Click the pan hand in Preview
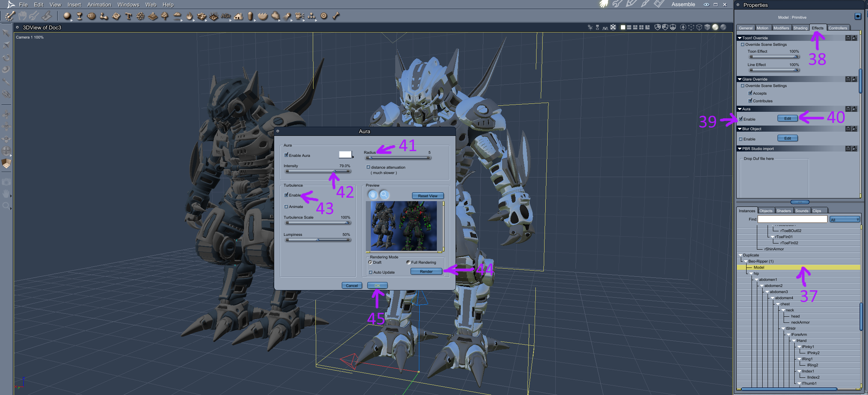Viewport: 868px width, 395px height. pyautogui.click(x=373, y=195)
